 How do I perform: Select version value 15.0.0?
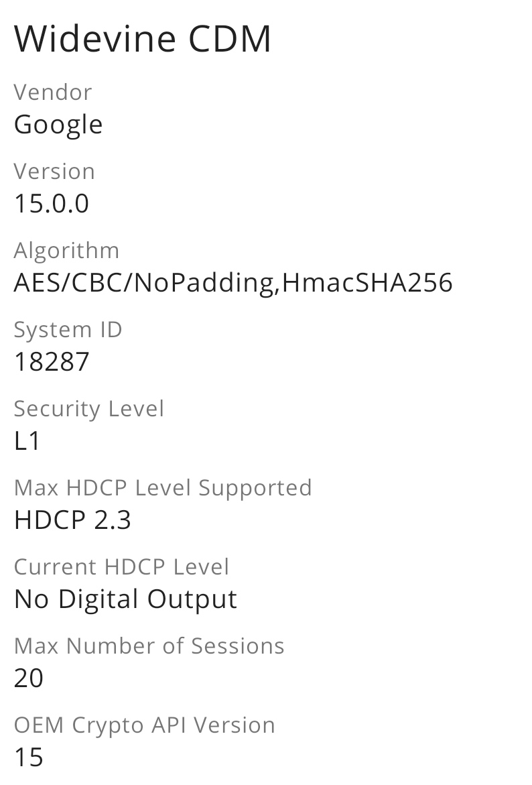point(52,203)
